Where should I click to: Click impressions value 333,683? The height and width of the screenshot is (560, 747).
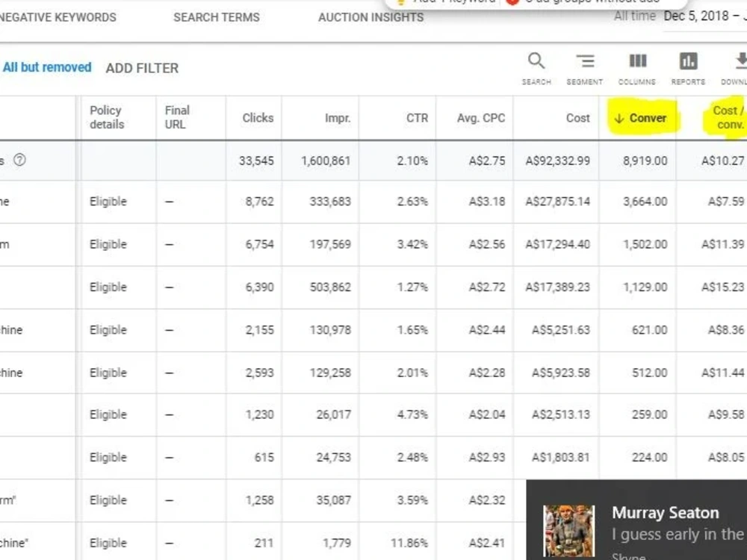point(330,202)
